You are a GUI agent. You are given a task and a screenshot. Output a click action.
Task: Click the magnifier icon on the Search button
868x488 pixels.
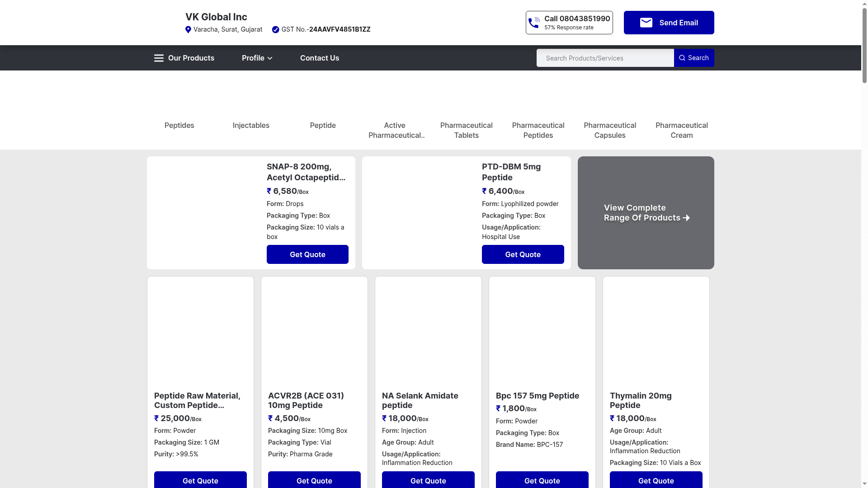click(683, 58)
